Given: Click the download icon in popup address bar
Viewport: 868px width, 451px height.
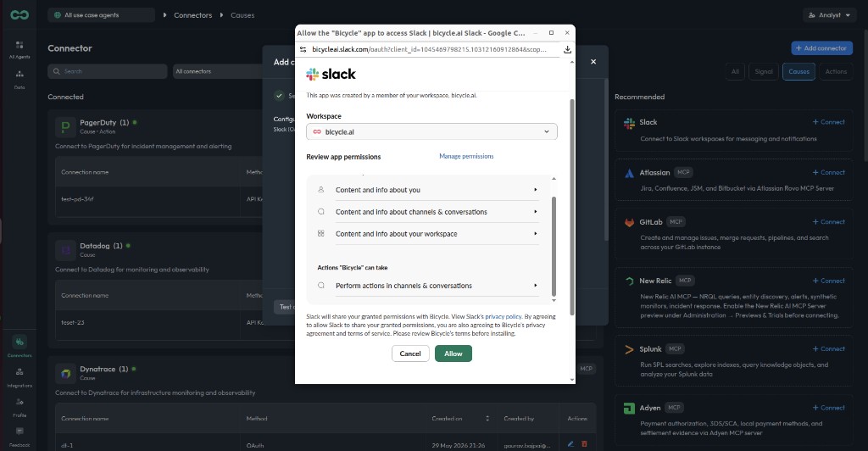Looking at the screenshot, I should (567, 49).
